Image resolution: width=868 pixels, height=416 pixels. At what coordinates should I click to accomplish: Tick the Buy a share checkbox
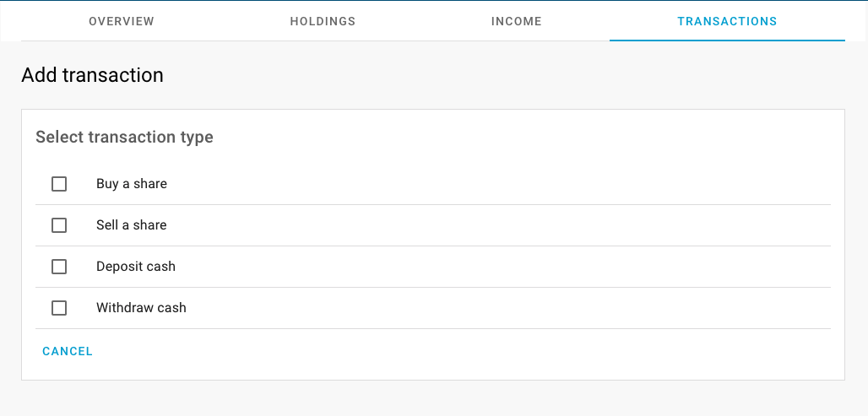[x=59, y=184]
